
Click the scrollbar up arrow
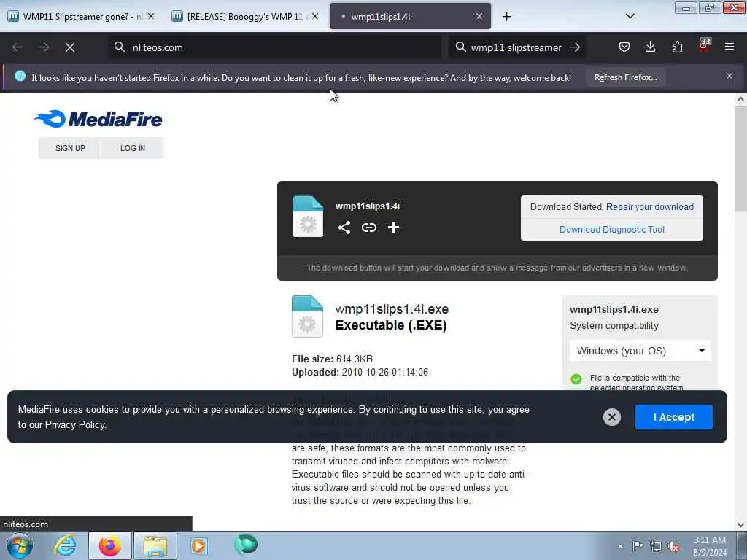(x=740, y=99)
